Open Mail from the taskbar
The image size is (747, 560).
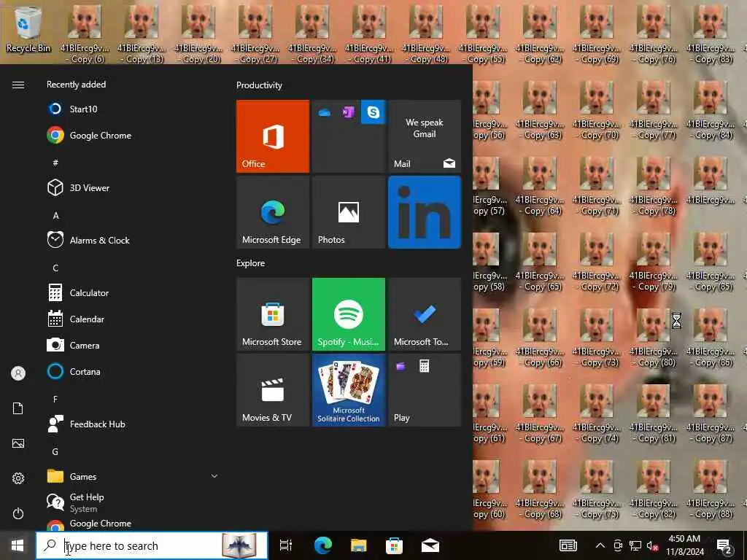[x=430, y=545]
